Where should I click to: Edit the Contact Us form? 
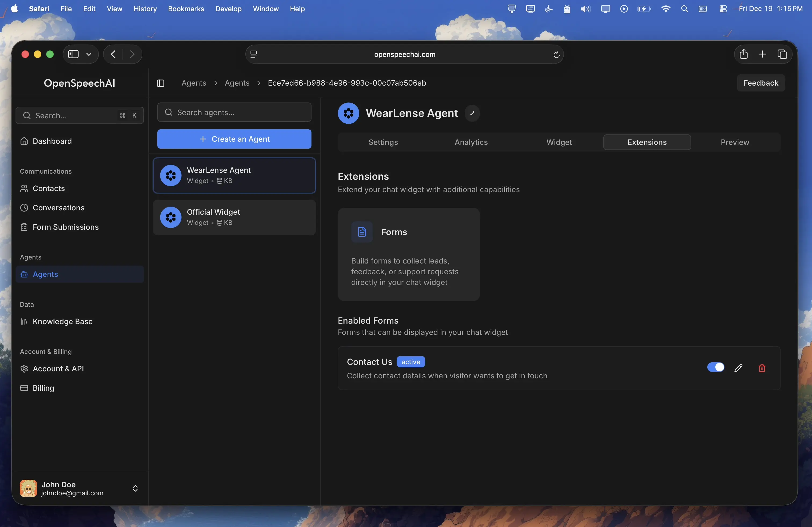click(x=738, y=368)
